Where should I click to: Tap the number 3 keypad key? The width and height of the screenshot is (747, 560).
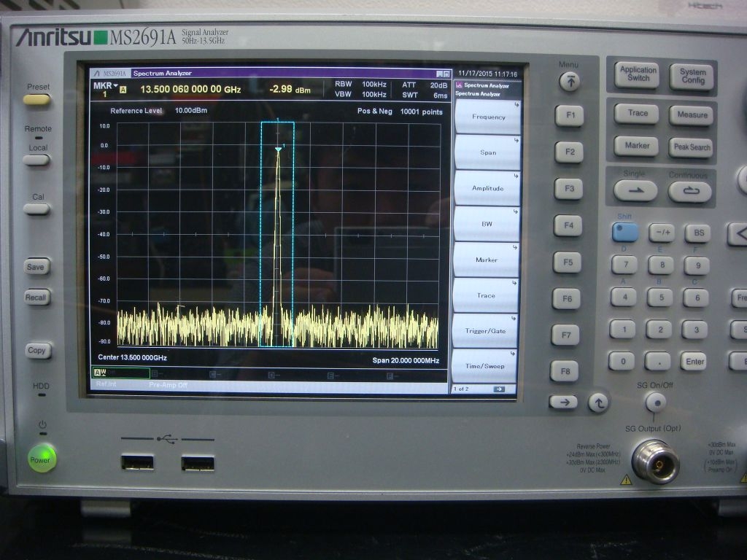695,330
